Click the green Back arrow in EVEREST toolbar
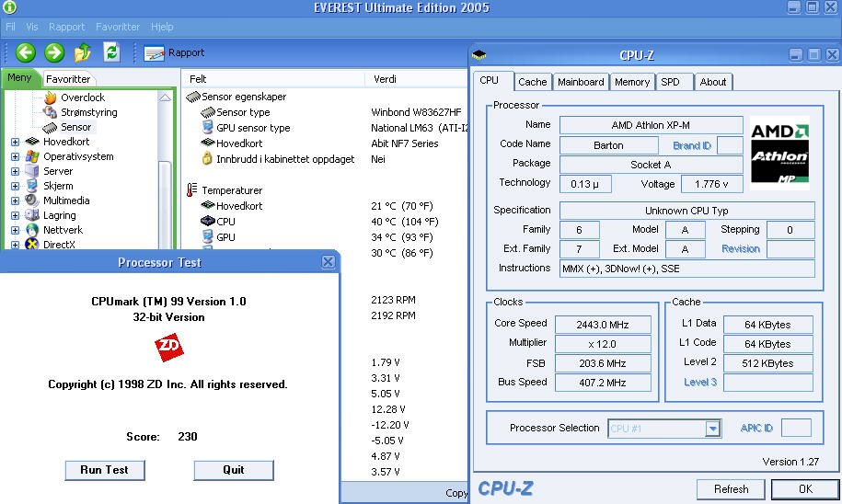This screenshot has width=842, height=504. [x=25, y=52]
